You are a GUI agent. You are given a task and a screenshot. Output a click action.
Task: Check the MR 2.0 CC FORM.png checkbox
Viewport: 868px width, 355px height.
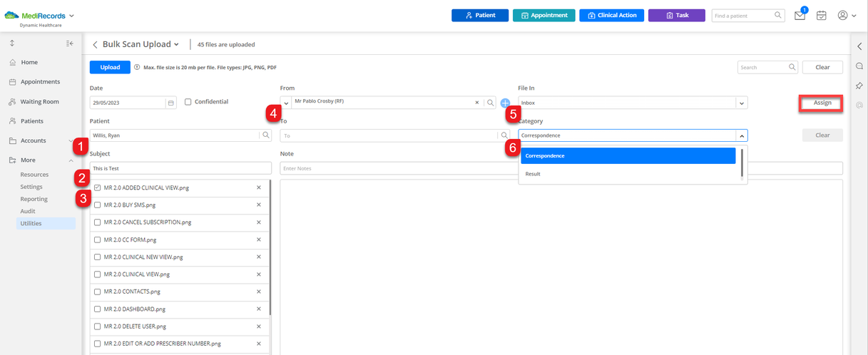tap(98, 240)
